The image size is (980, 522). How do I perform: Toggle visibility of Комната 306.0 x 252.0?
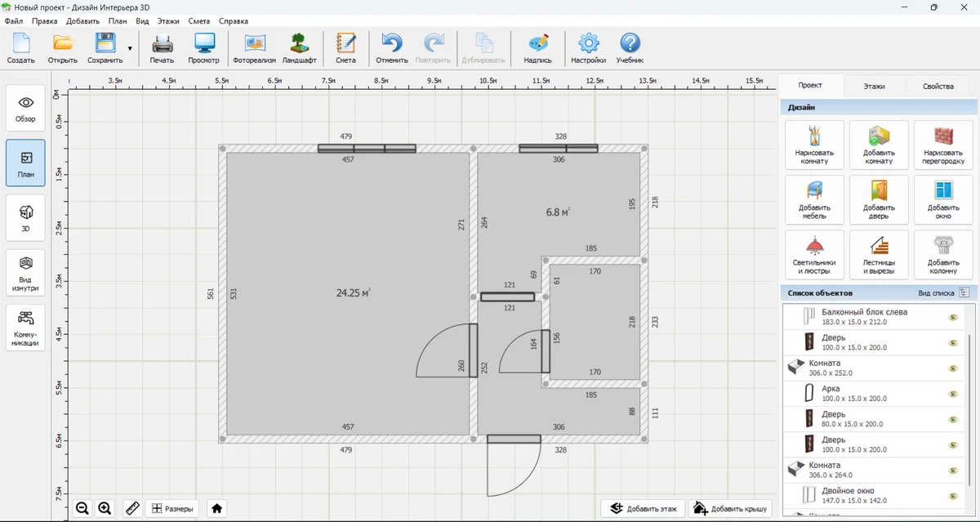[952, 368]
